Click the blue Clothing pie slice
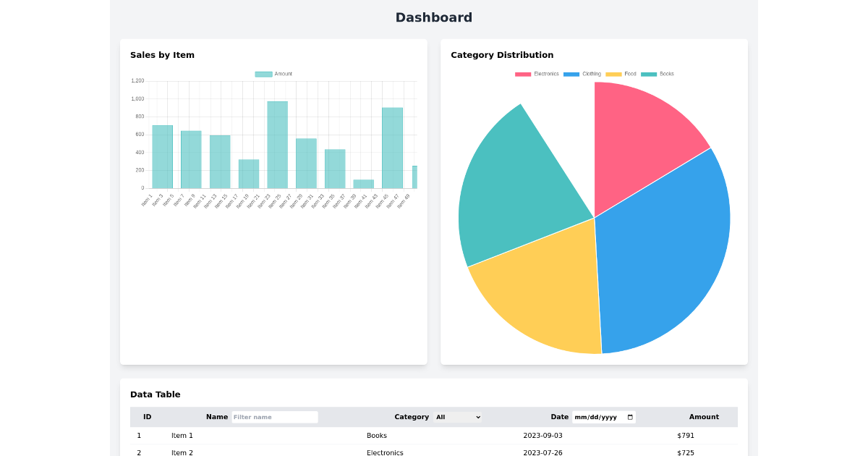The width and height of the screenshot is (868, 456). pos(665,253)
